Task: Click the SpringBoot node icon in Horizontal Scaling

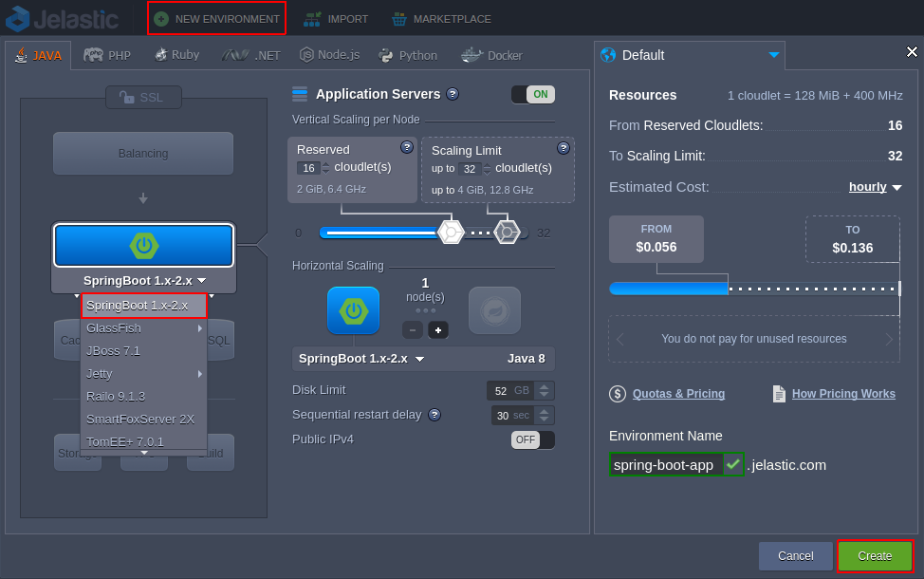Action: pyautogui.click(x=354, y=310)
